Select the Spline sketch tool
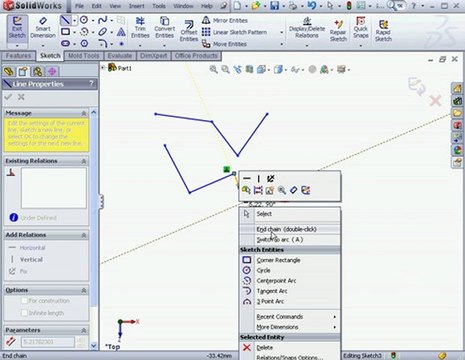The image size is (465, 360). coord(103,20)
